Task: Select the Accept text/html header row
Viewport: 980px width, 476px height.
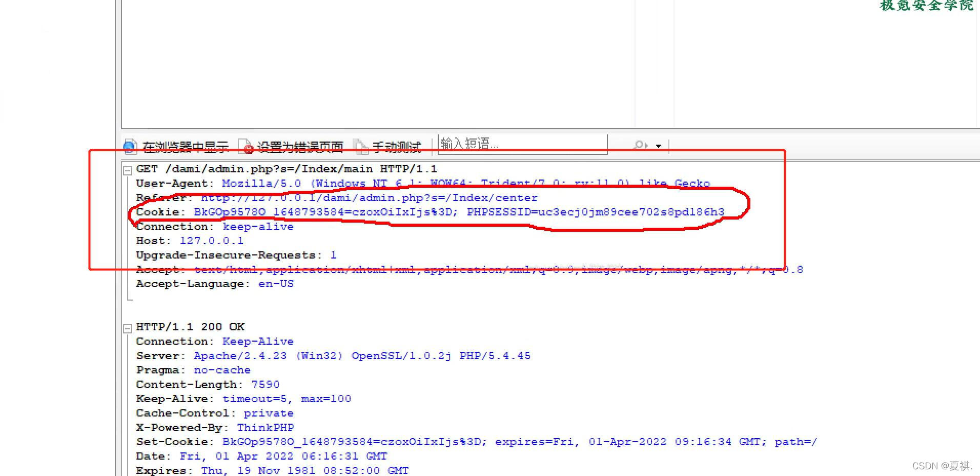Action: pos(469,270)
